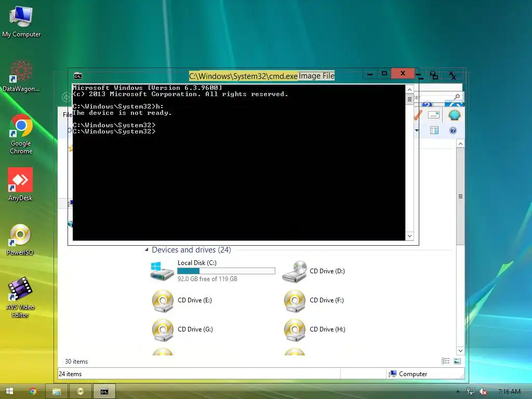Screen dimensions: 532x399
Task: Click '92.0 GB free of 119 GB' text
Action: [x=207, y=279]
